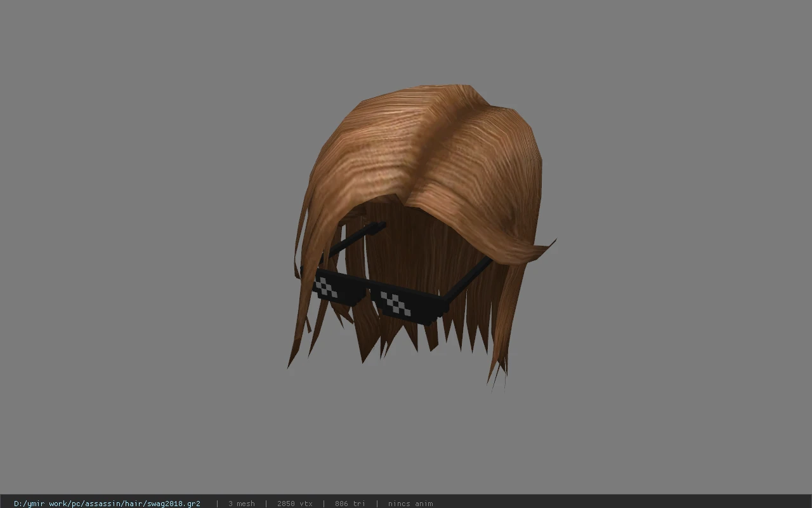
Task: Click the 'nincs anim' status text
Action: coord(410,504)
